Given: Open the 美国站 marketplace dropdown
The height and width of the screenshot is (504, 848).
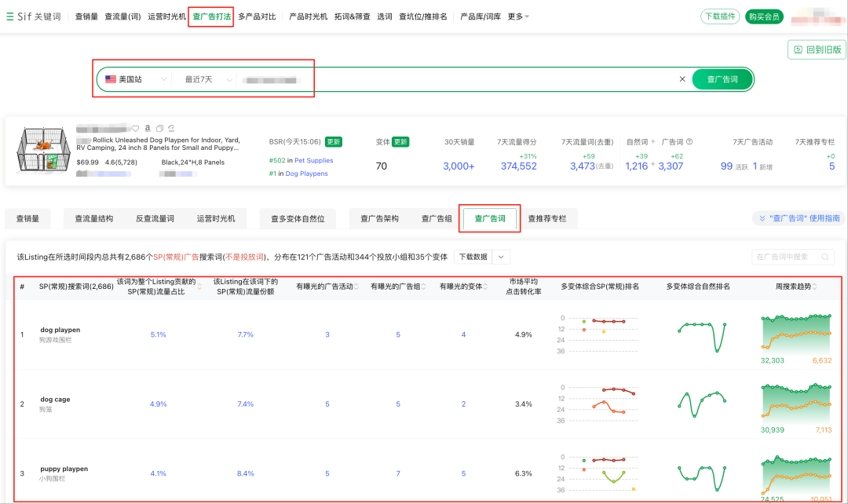Looking at the screenshot, I should [x=137, y=79].
